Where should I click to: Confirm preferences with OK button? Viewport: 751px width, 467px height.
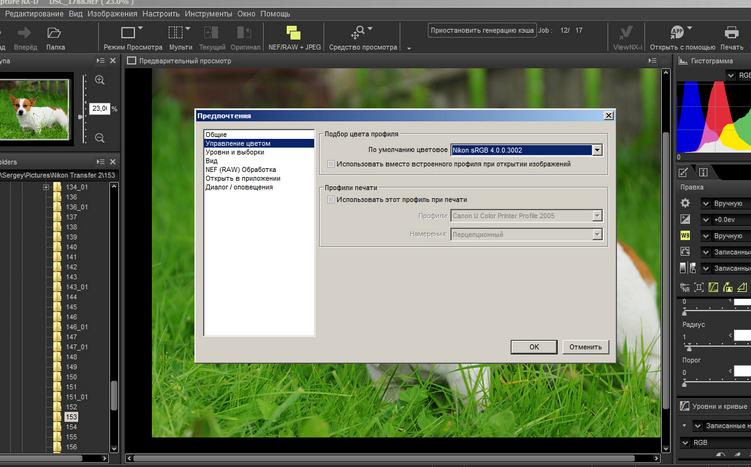(x=534, y=347)
